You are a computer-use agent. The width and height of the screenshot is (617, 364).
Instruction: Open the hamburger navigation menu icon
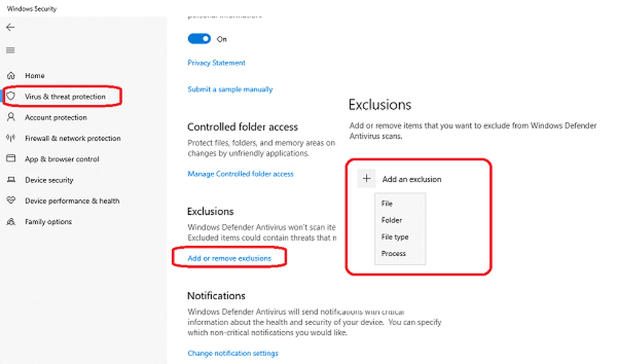click(10, 51)
